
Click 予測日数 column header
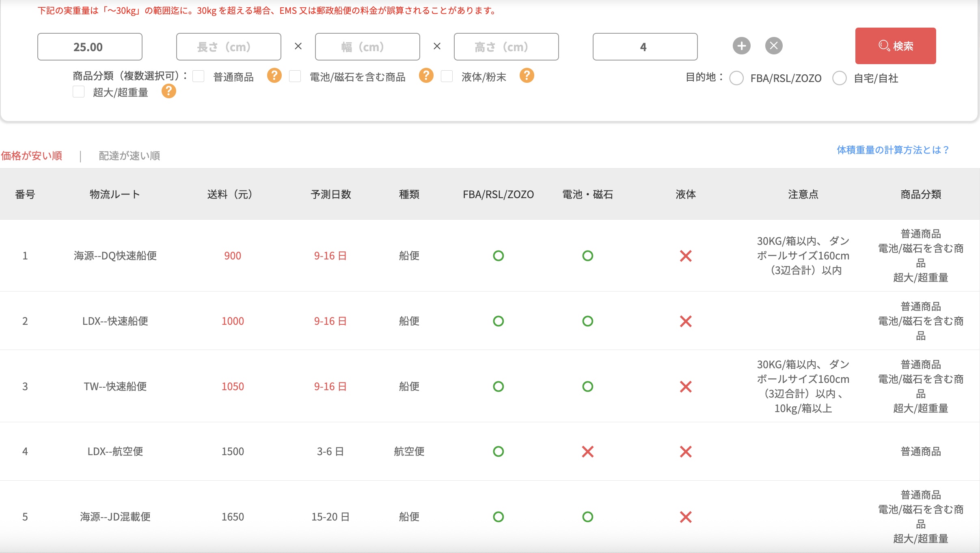331,194
